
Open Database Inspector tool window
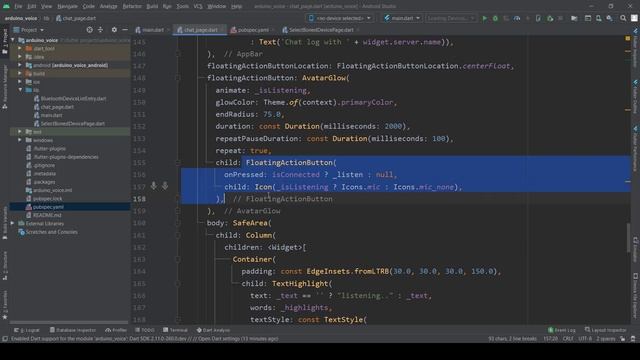click(x=73, y=330)
